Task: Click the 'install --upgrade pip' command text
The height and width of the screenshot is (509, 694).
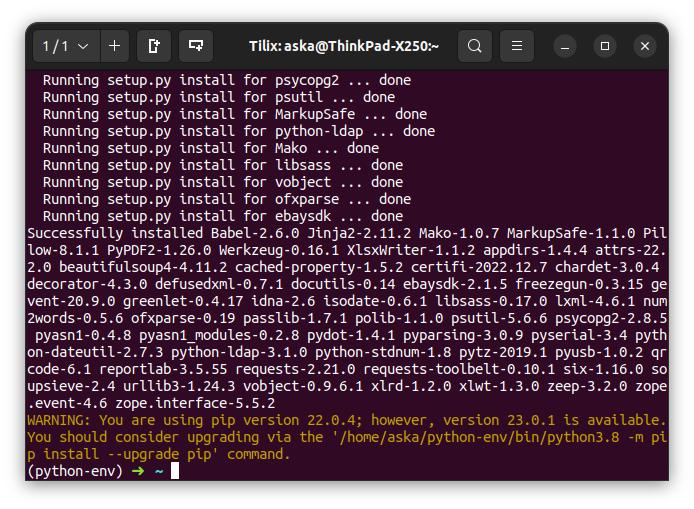Action: (158, 454)
